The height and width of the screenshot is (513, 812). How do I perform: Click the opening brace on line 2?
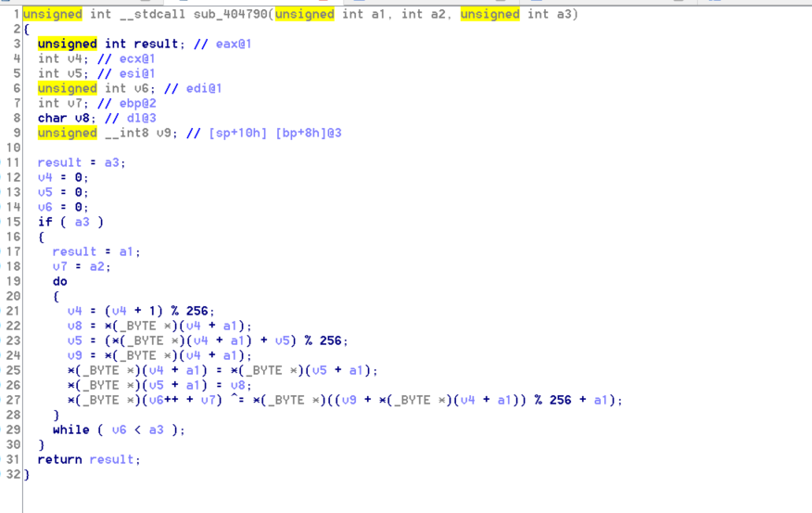[26, 30]
